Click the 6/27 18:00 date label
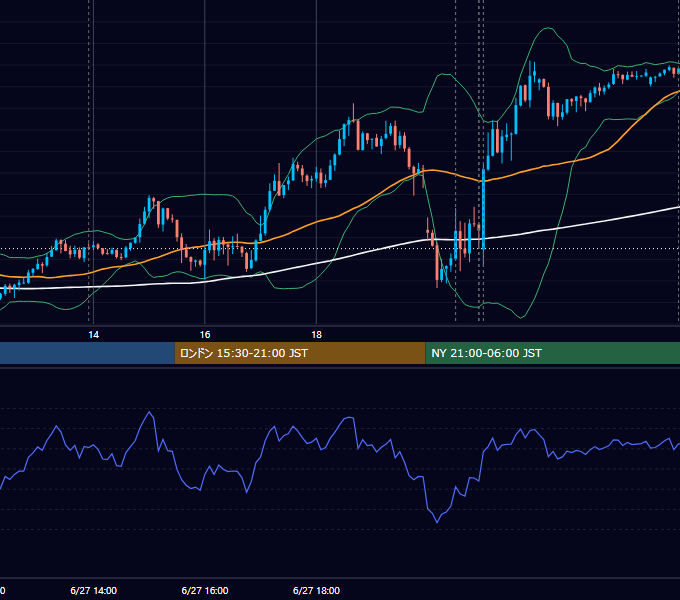 [317, 590]
